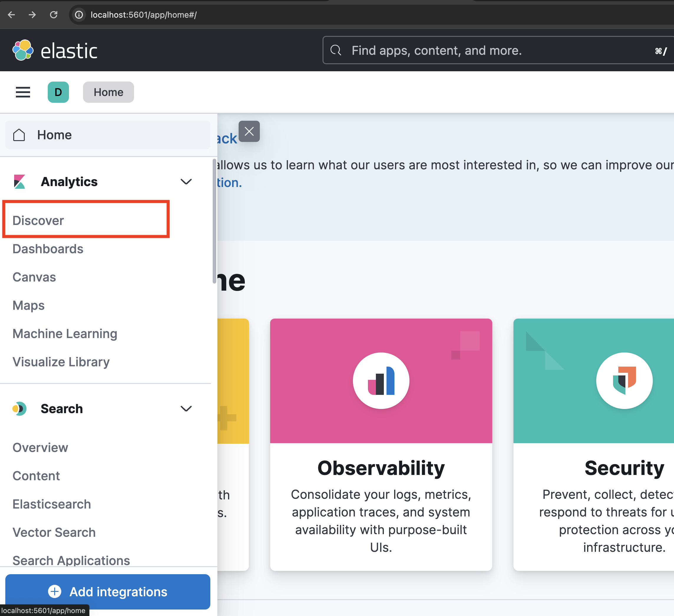
Task: Click the Search section icon in sidebar
Action: 19,408
